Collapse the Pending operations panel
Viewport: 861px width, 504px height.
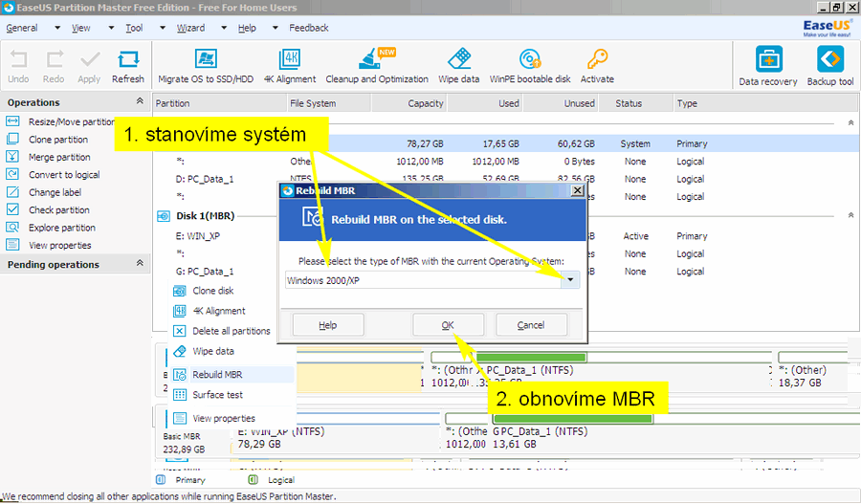click(x=140, y=264)
